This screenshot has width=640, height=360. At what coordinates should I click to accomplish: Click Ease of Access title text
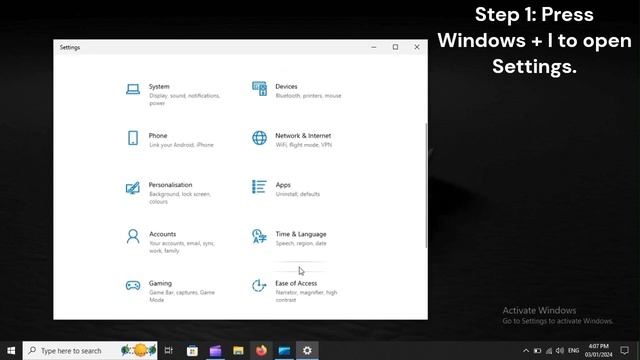click(x=296, y=283)
